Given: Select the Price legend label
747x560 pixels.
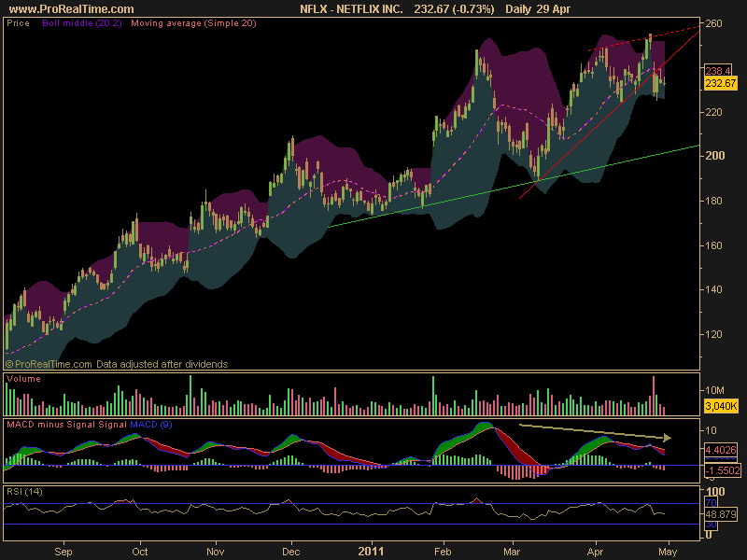Looking at the screenshot, I should (18, 22).
